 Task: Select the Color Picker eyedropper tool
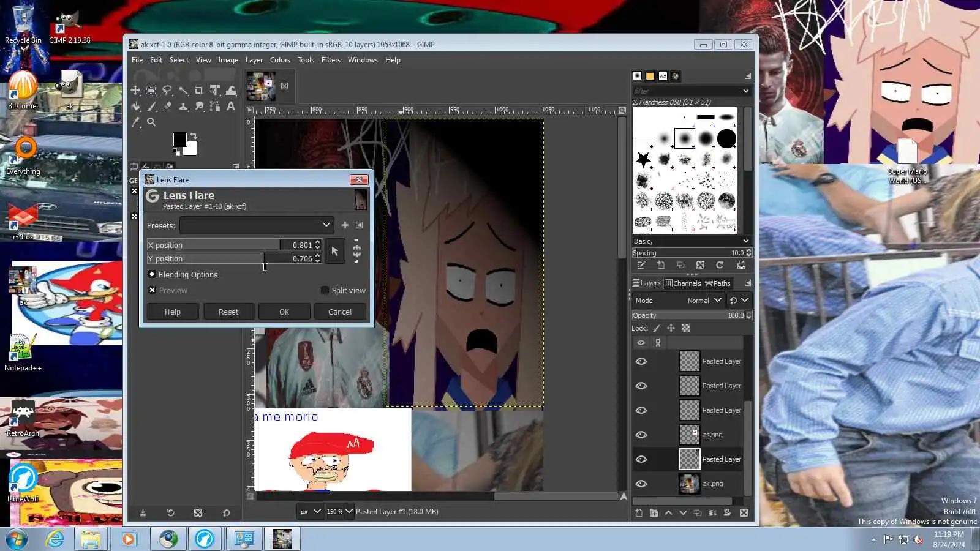click(x=135, y=122)
